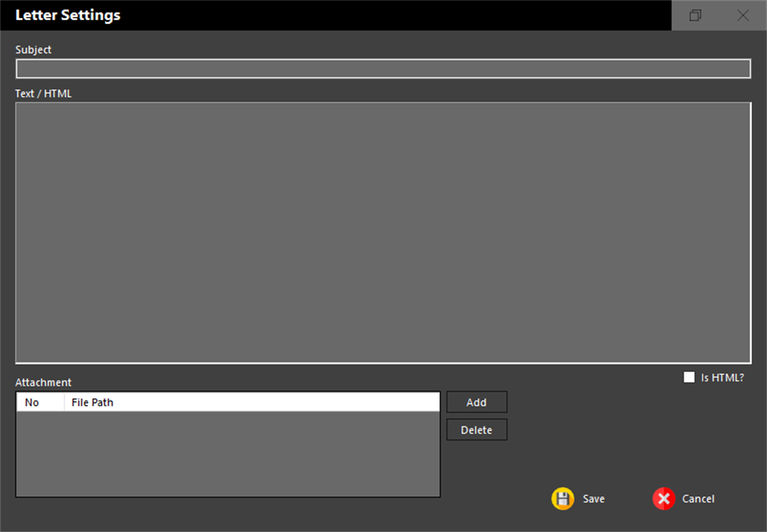767x532 pixels.
Task: Click Cancel to discard changes
Action: tap(683, 498)
